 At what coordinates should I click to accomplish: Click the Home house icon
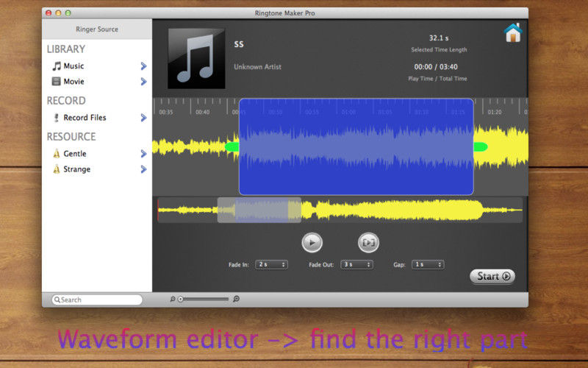point(513,32)
